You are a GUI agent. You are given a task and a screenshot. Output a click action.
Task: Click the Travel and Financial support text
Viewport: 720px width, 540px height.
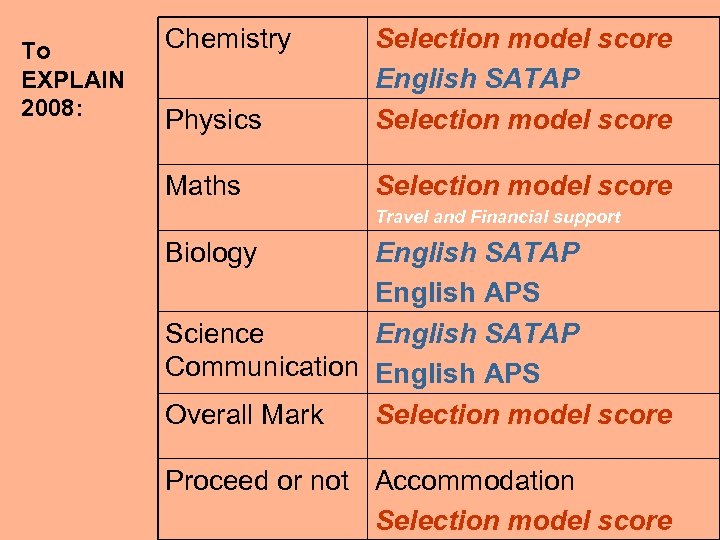497,217
